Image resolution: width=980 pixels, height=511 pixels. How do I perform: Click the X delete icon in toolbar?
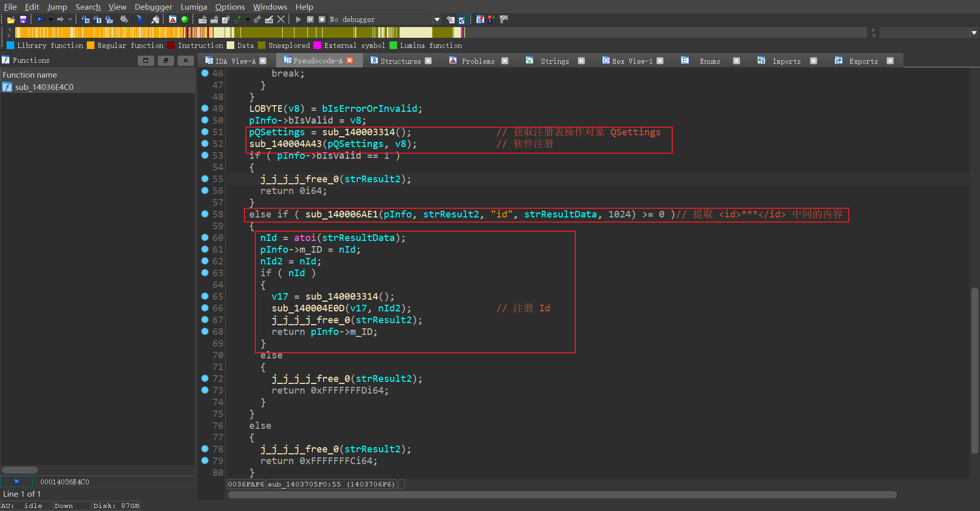[281, 19]
